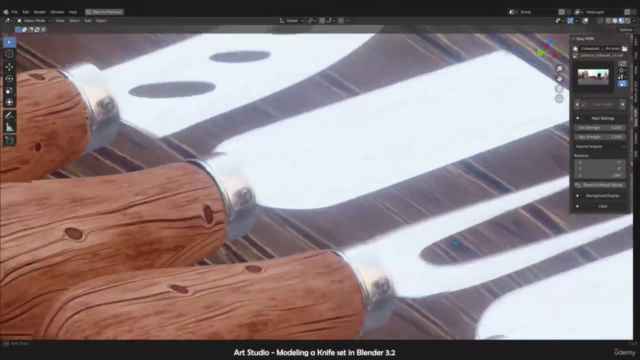Viewport: 640px width, 360px height.
Task: Select the Transform tool
Action: point(9,102)
